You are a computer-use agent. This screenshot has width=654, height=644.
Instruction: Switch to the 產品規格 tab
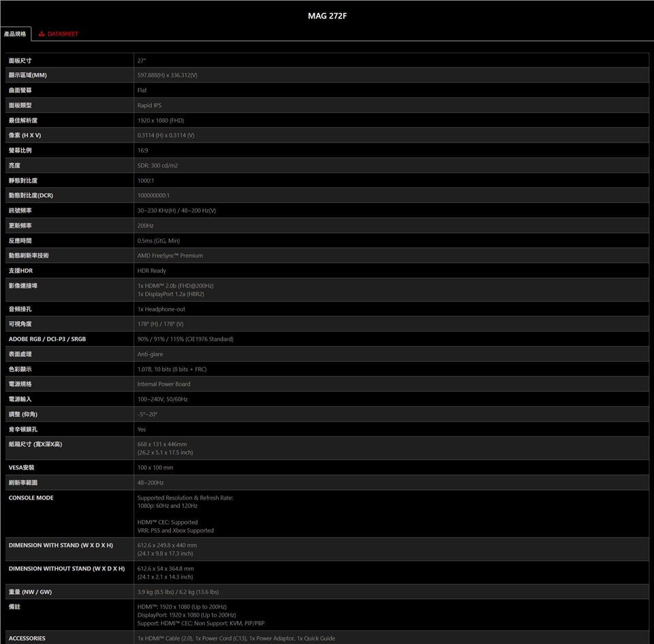[15, 33]
